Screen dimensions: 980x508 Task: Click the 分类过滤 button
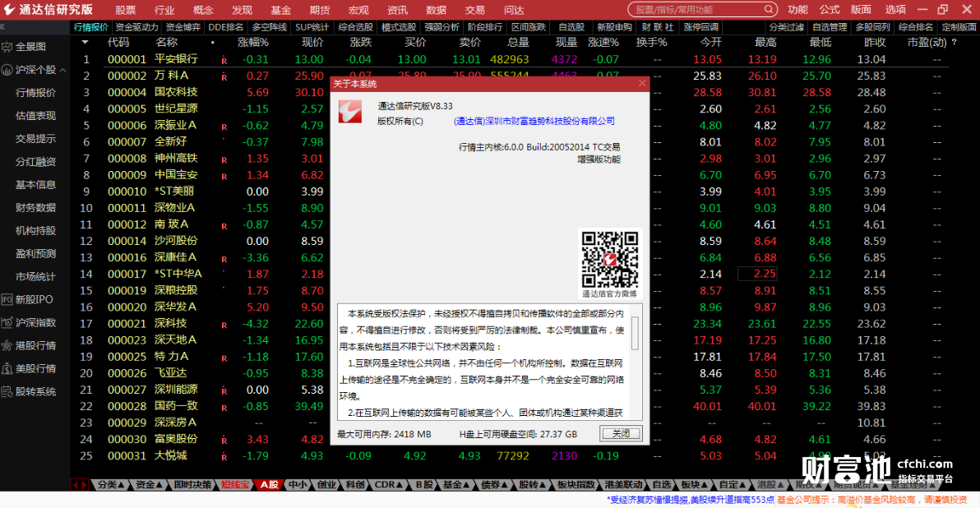click(x=786, y=27)
